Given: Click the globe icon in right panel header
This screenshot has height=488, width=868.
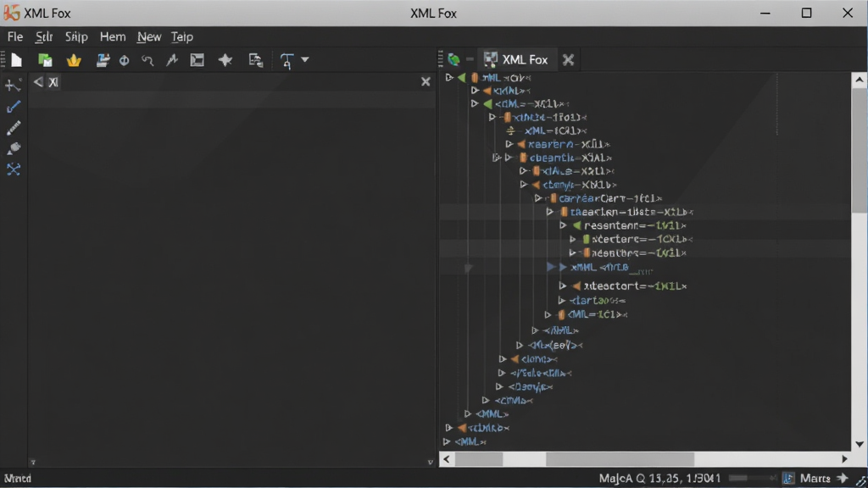Looking at the screenshot, I should click(x=454, y=59).
